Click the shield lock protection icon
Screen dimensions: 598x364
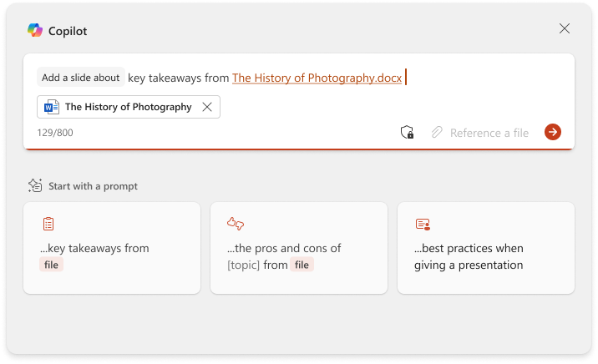(408, 132)
